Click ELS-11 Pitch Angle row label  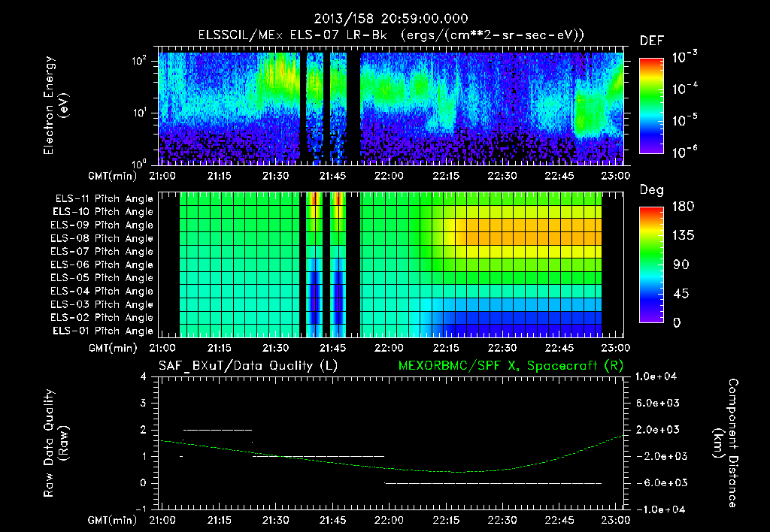(104, 199)
